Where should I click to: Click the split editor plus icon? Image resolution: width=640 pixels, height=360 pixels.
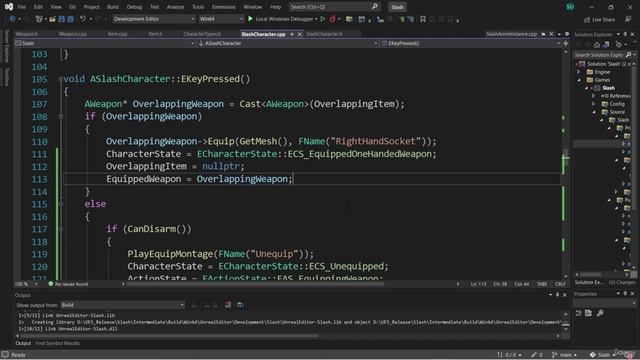566,43
